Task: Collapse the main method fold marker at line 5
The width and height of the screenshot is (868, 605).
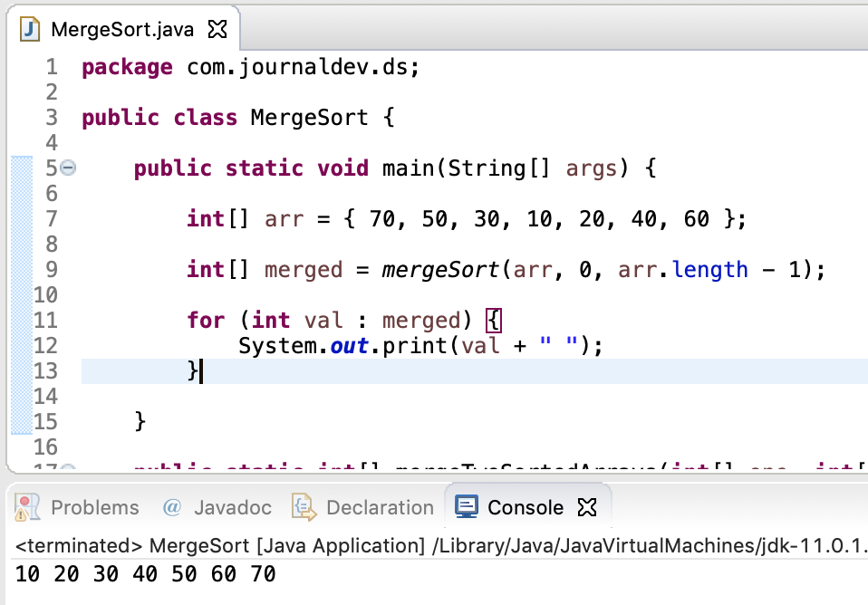Action: [70, 167]
